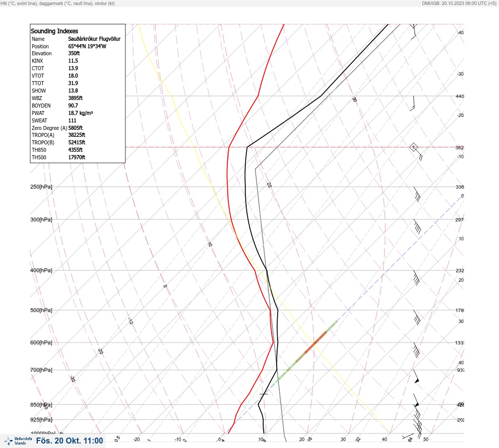
Task: Click the WBZ value '3895ft'
Action: click(x=75, y=98)
